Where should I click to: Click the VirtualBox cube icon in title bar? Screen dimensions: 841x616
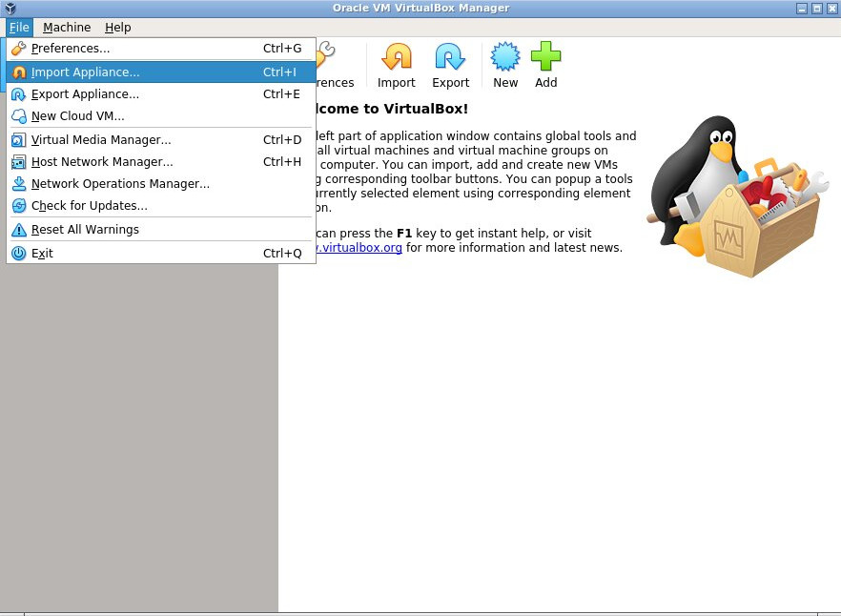(x=10, y=8)
